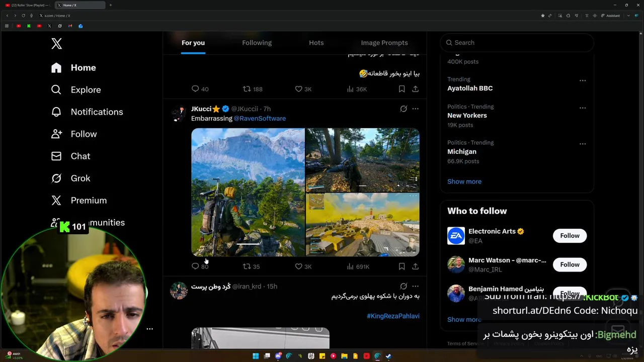Open the browser Assistant button
Screen dimensions: 644x362
point(611,16)
